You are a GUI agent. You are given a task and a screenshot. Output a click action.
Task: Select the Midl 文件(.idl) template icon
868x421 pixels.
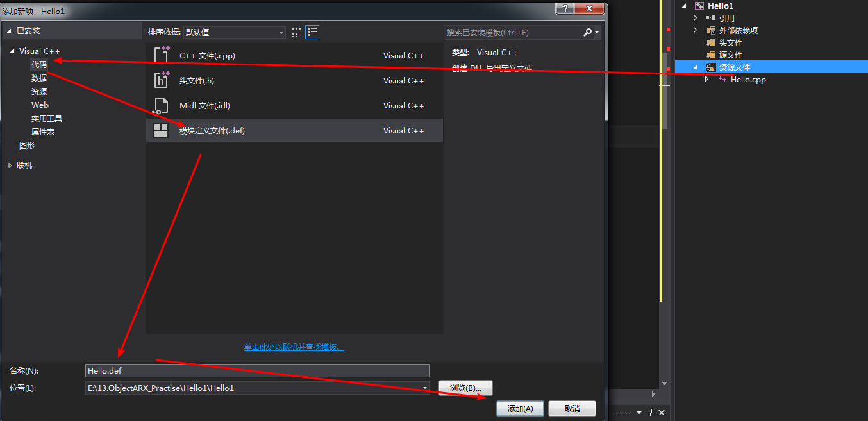click(162, 105)
